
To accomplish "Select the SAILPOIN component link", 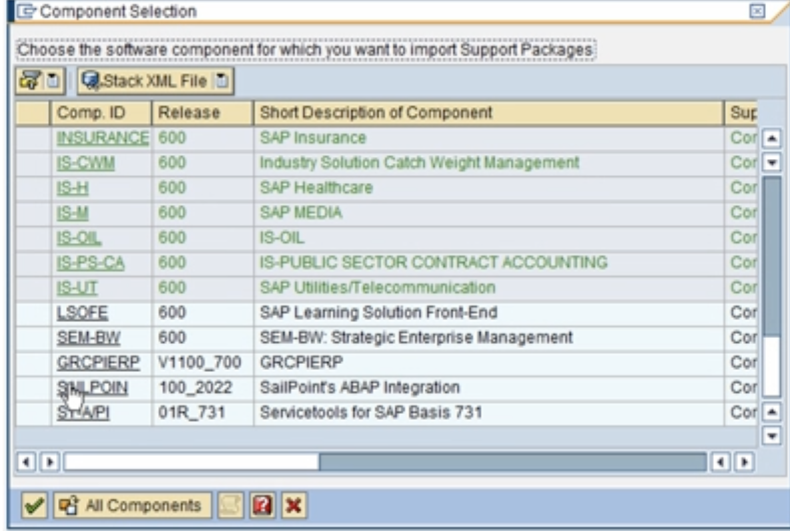I will pos(92,387).
